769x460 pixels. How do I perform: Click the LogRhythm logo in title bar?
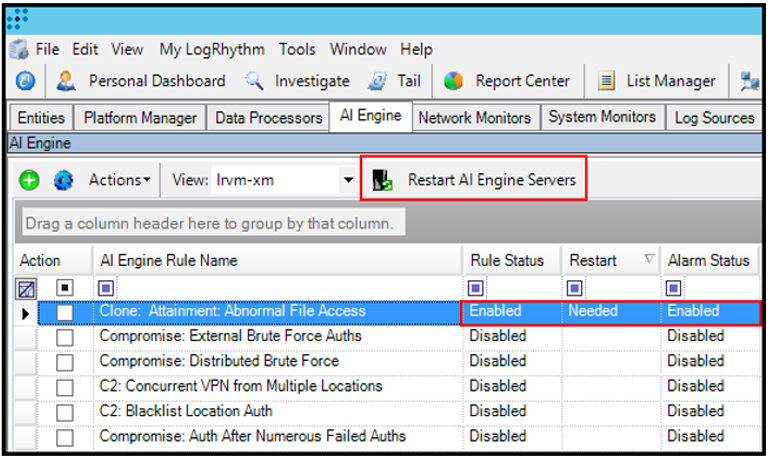coord(17,19)
